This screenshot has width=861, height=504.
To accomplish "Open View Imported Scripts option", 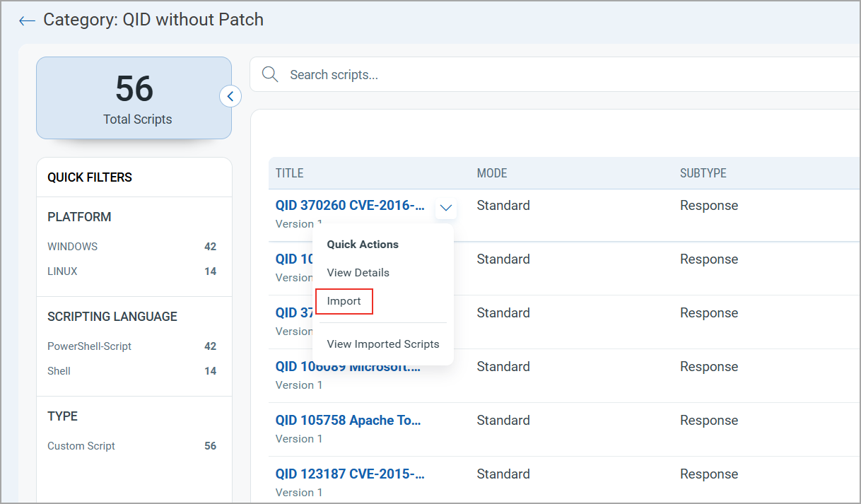I will pyautogui.click(x=382, y=344).
